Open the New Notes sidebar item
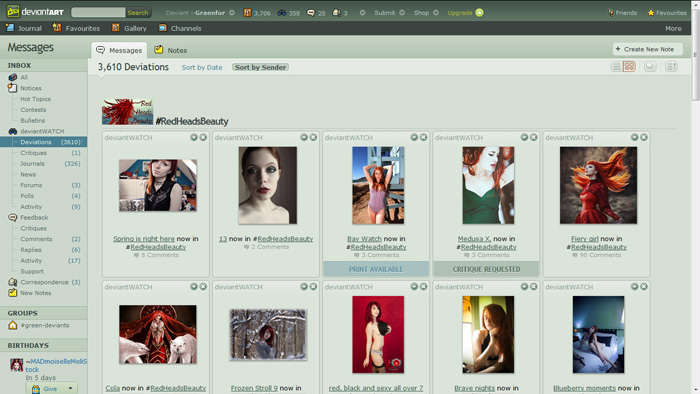 (x=30, y=293)
